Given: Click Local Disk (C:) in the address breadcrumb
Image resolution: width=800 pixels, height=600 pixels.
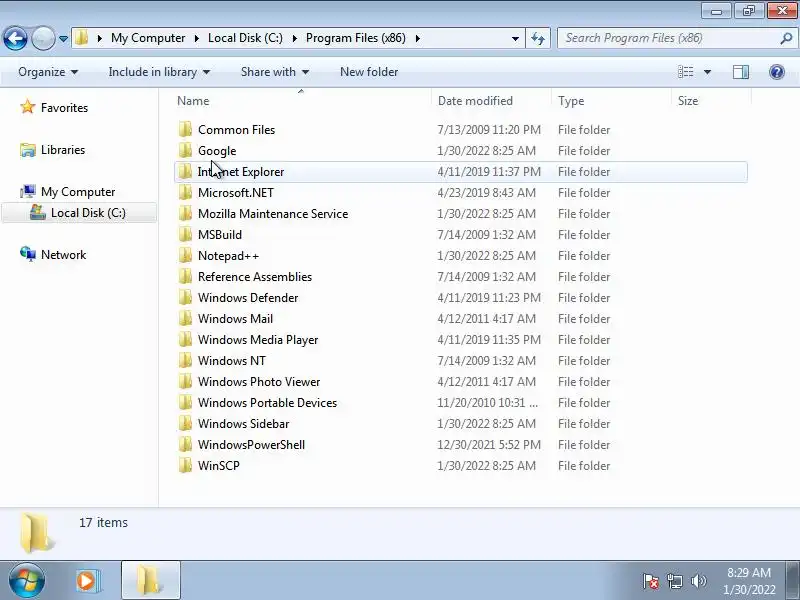Looking at the screenshot, I should pos(245,38).
